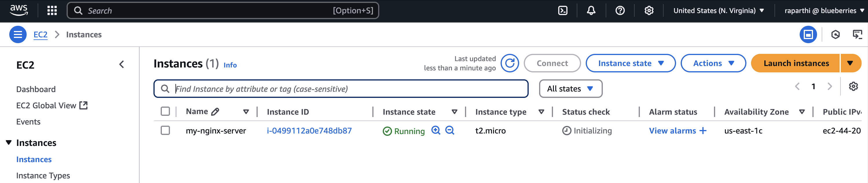Sort by Instance type column arrow
This screenshot has height=183, width=868.
[541, 112]
